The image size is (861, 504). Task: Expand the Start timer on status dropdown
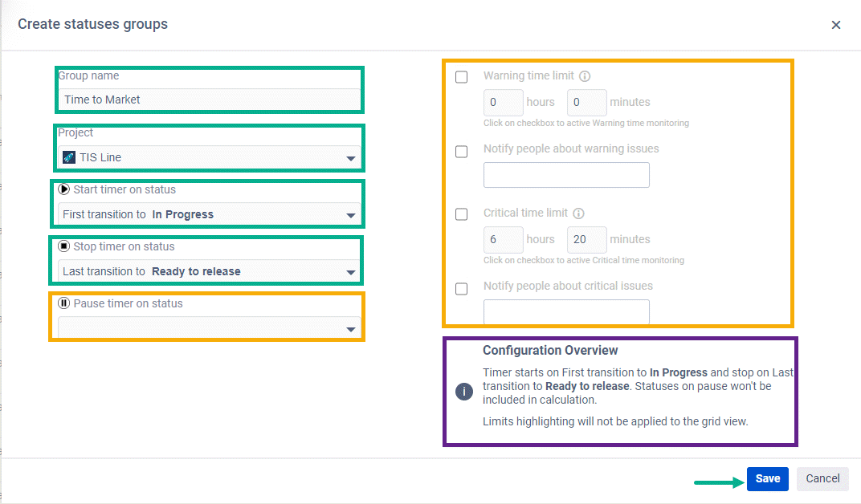pos(209,214)
